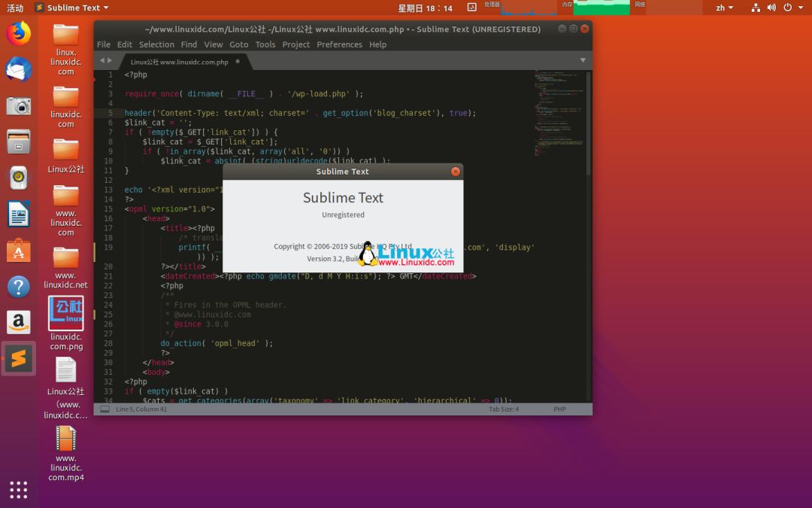The height and width of the screenshot is (508, 812).
Task: Close the tab via its unsaved dot
Action: [238, 61]
